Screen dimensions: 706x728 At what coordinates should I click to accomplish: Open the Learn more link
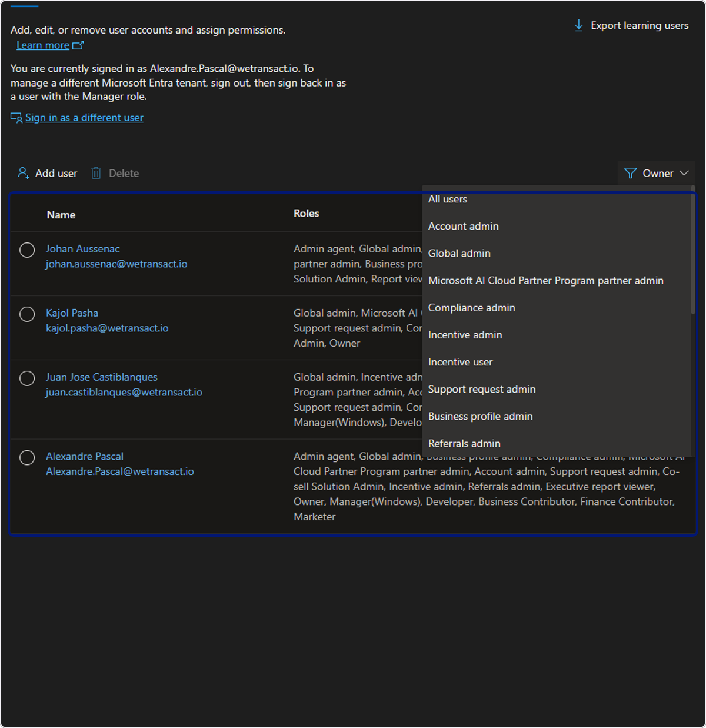pyautogui.click(x=43, y=45)
